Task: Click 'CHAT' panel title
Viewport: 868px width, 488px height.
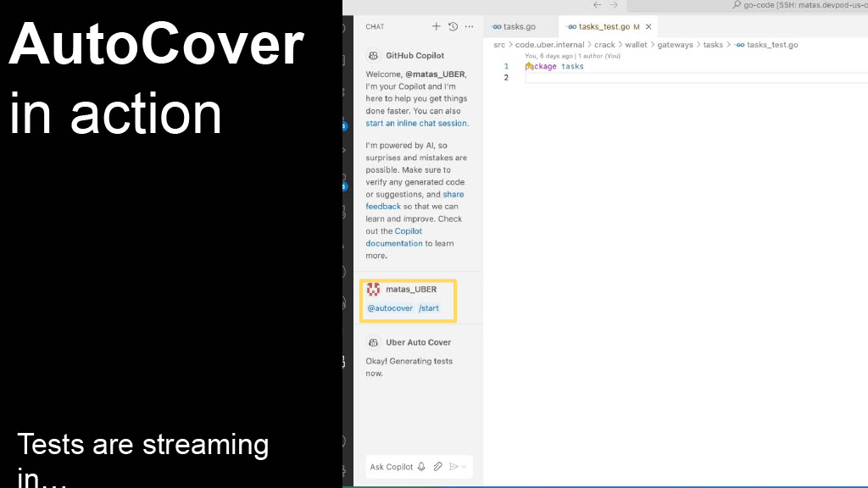Action: (375, 26)
